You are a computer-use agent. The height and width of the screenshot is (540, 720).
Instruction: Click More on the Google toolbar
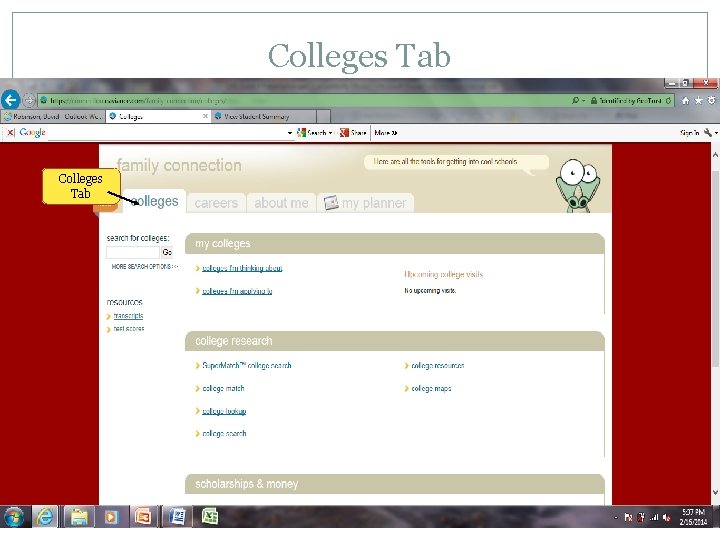pos(385,133)
